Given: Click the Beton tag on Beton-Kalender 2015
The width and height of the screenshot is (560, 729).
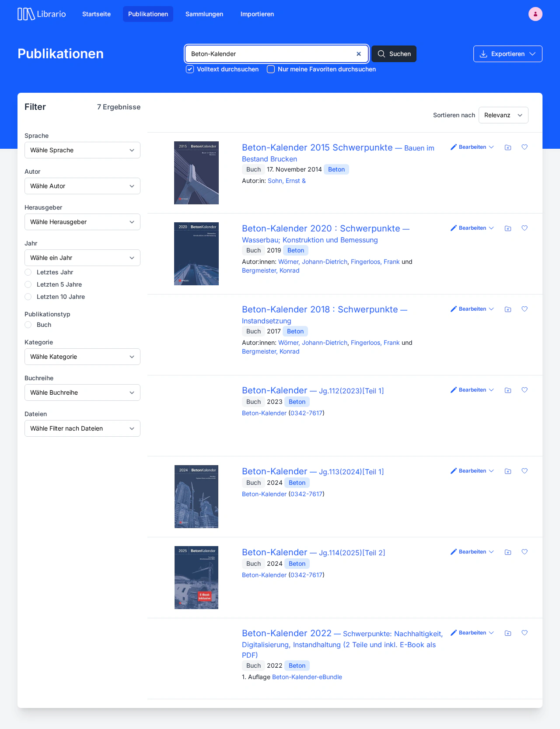Looking at the screenshot, I should coord(336,169).
